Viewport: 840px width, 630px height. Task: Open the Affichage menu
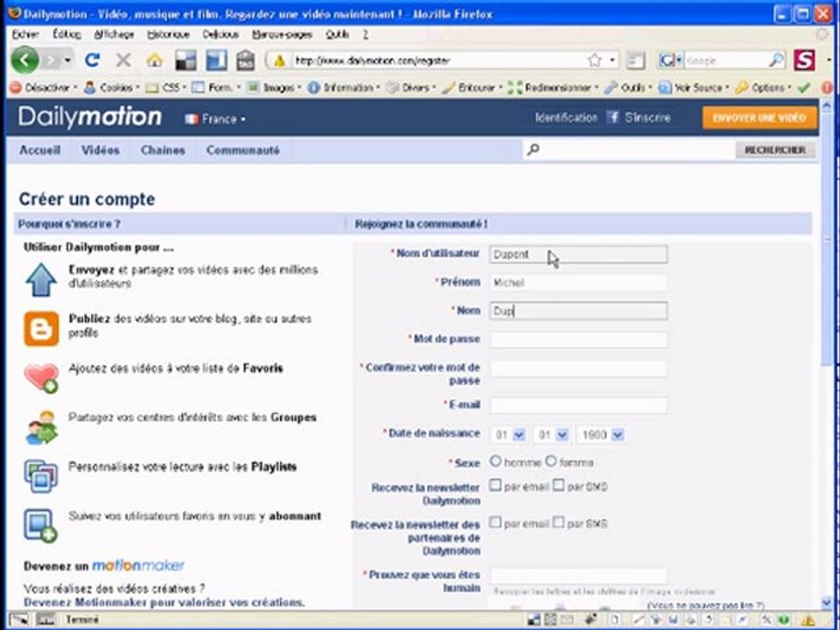pyautogui.click(x=114, y=34)
